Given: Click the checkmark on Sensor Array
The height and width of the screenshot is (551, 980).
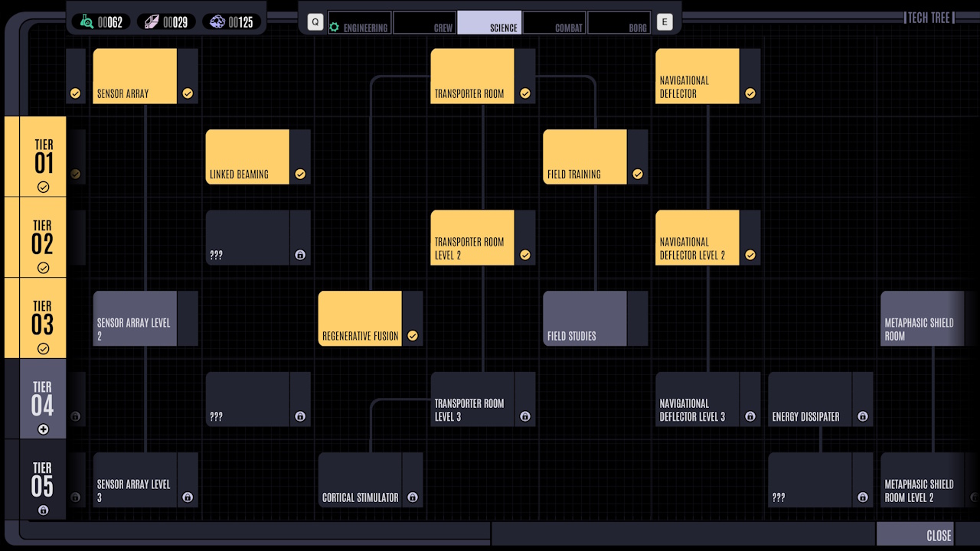Looking at the screenshot, I should (188, 93).
